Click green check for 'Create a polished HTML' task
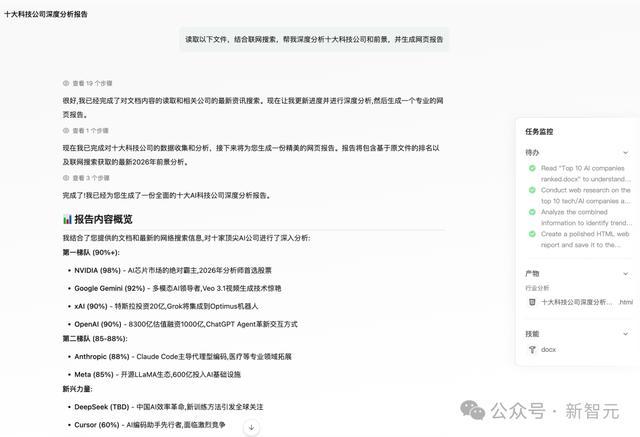The width and height of the screenshot is (640, 437). click(532, 233)
